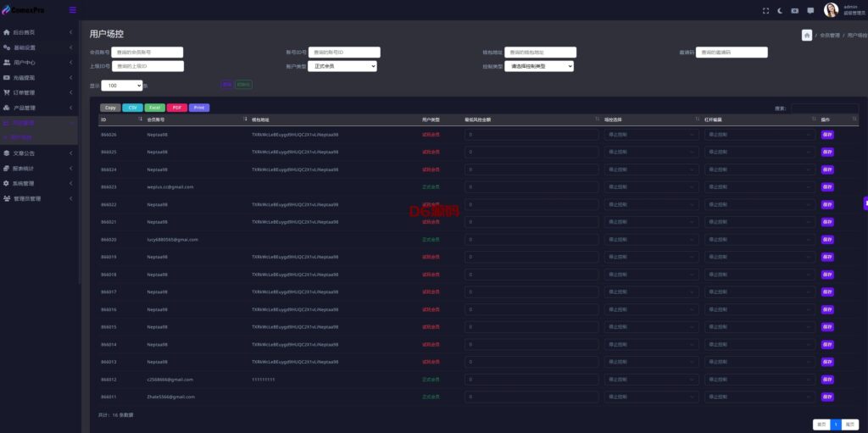868x433 pixels.
Task: Click the 会员账号 query input field
Action: pos(147,52)
